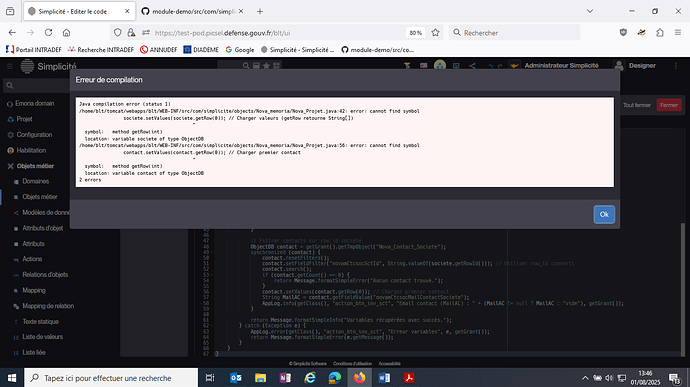Click the browser reload icon
The height and width of the screenshot is (387, 690).
tap(48, 33)
